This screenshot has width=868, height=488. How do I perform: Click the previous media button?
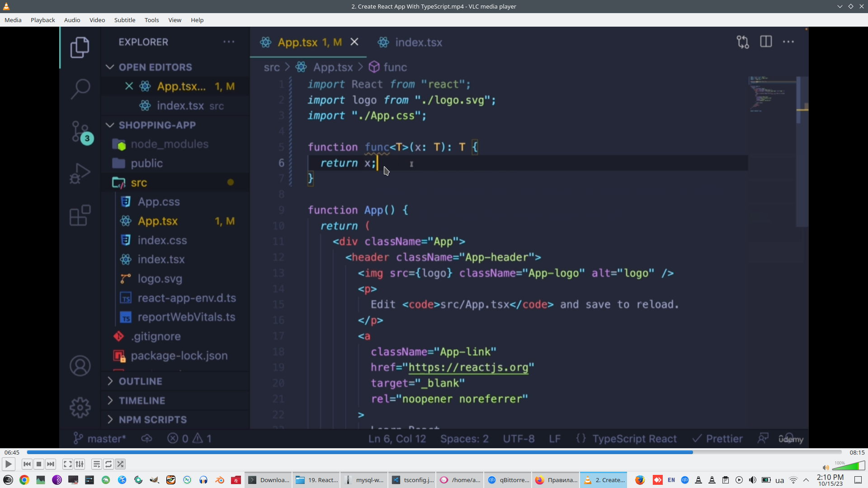click(27, 464)
